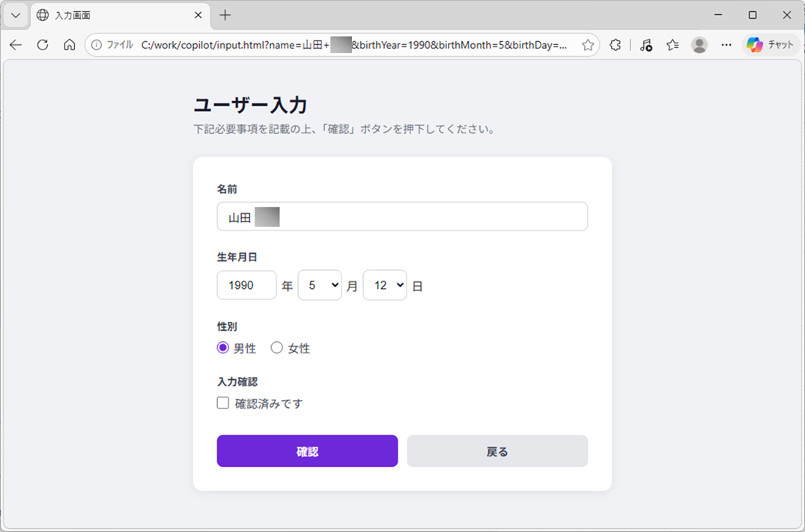This screenshot has height=532, width=805.
Task: Select the 男性 radio button
Action: [x=223, y=348]
